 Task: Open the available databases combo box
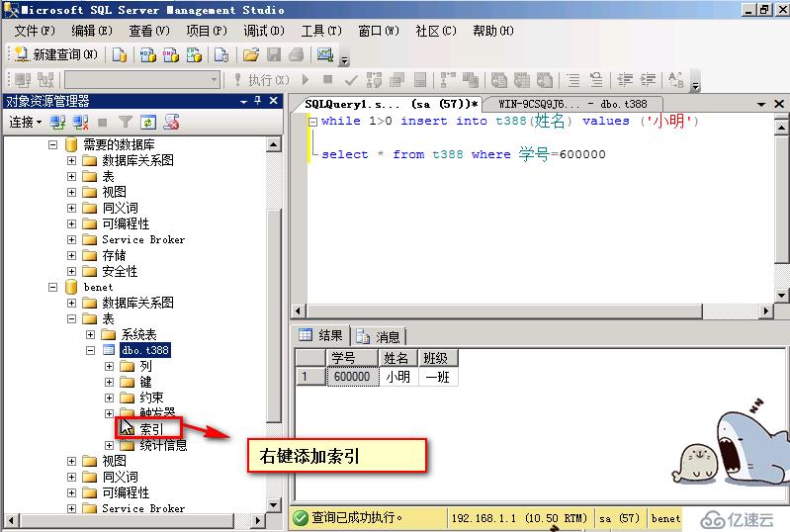point(143,79)
